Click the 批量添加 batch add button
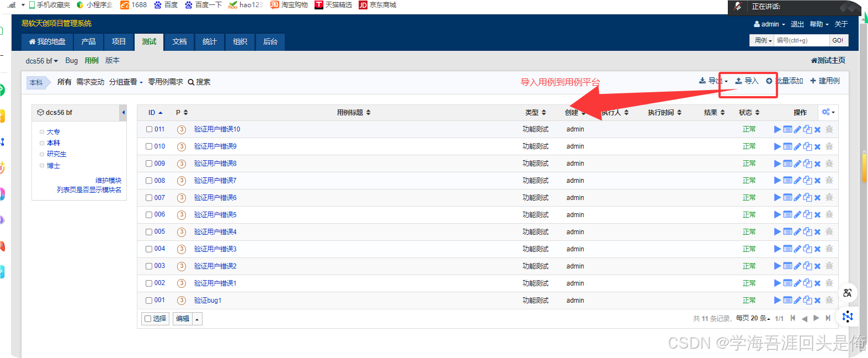The image size is (868, 358). [x=784, y=81]
